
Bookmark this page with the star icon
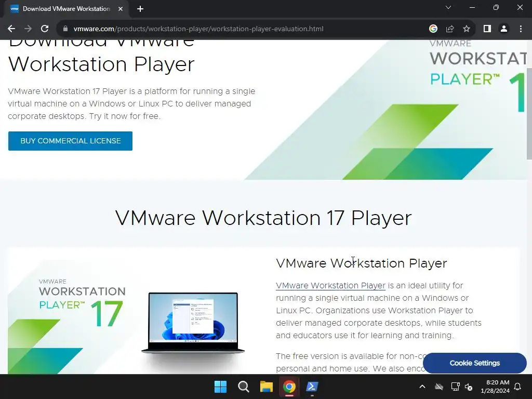[x=467, y=29]
